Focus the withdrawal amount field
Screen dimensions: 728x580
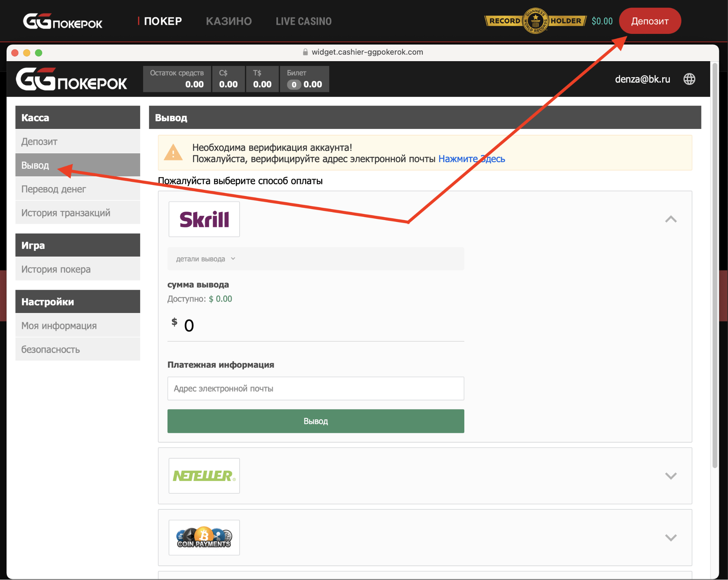pyautogui.click(x=316, y=326)
